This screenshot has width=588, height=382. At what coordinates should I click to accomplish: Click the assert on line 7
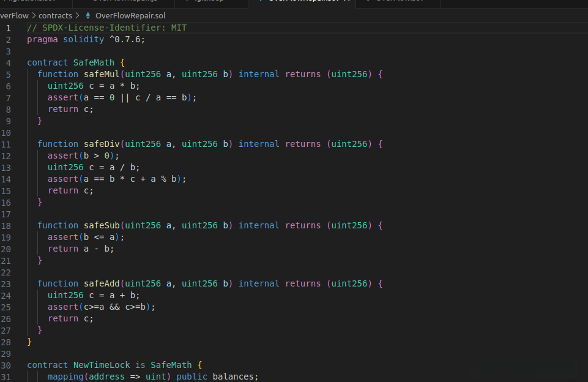(122, 97)
